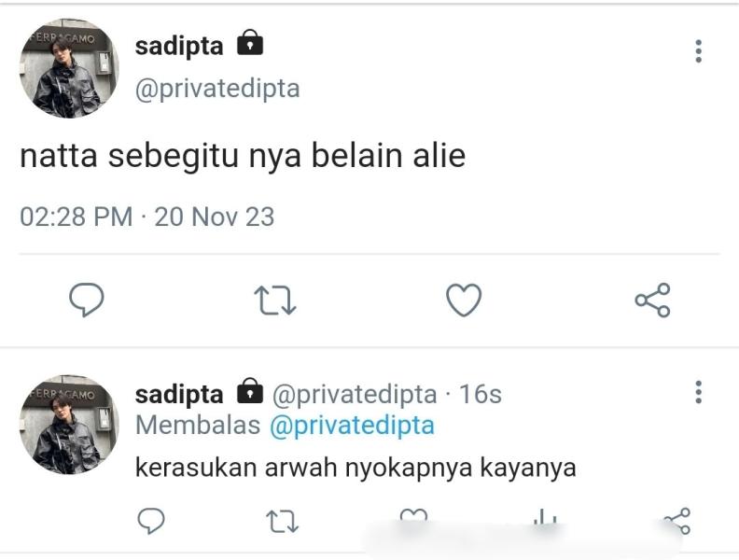Retweet the 'natta sebegitu nya' tweet

coord(275,301)
